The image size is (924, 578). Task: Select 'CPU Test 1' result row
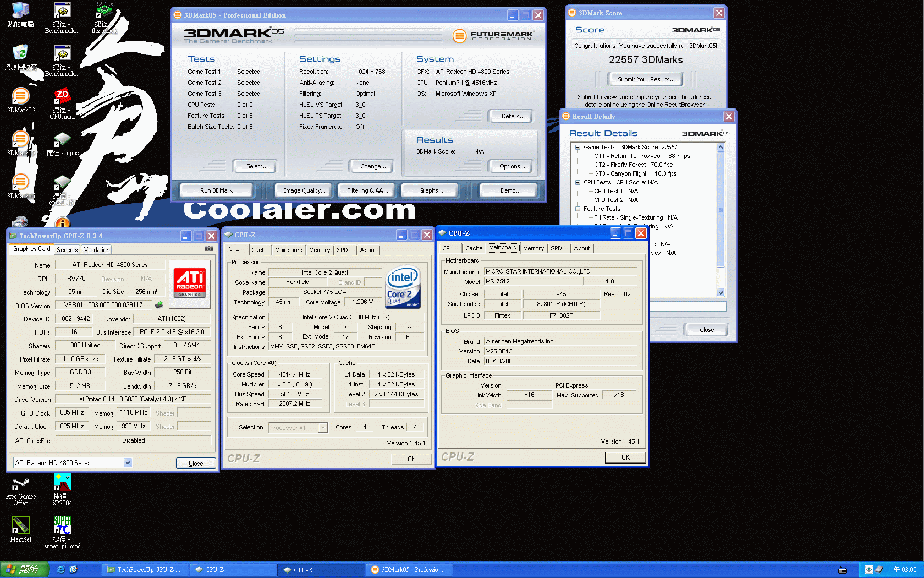pos(616,191)
